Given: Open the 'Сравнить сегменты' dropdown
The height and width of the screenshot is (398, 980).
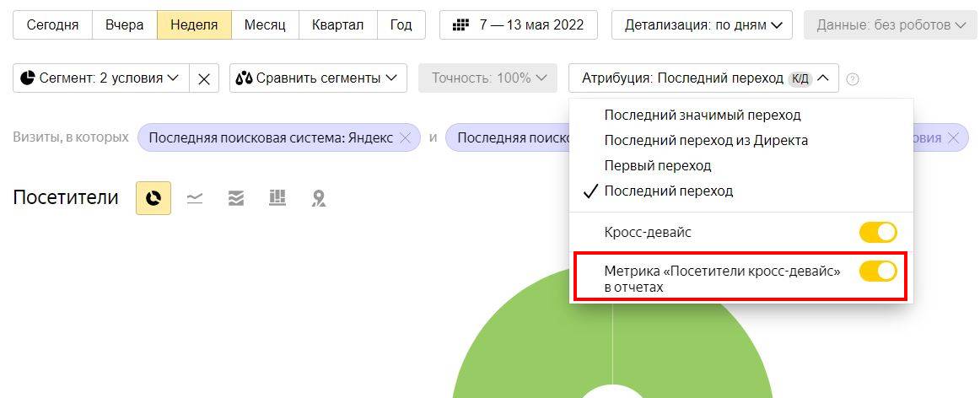Looking at the screenshot, I should point(317,78).
